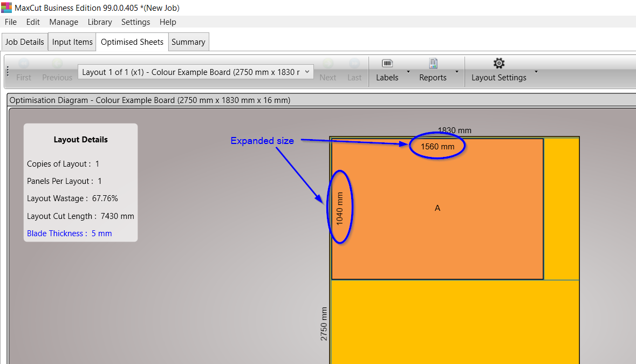Click the Reports button text

(433, 78)
